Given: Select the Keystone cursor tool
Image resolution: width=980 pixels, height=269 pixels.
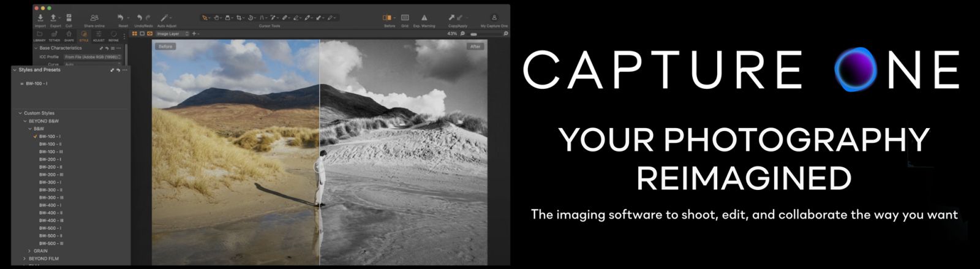Looking at the screenshot, I should pyautogui.click(x=263, y=18).
